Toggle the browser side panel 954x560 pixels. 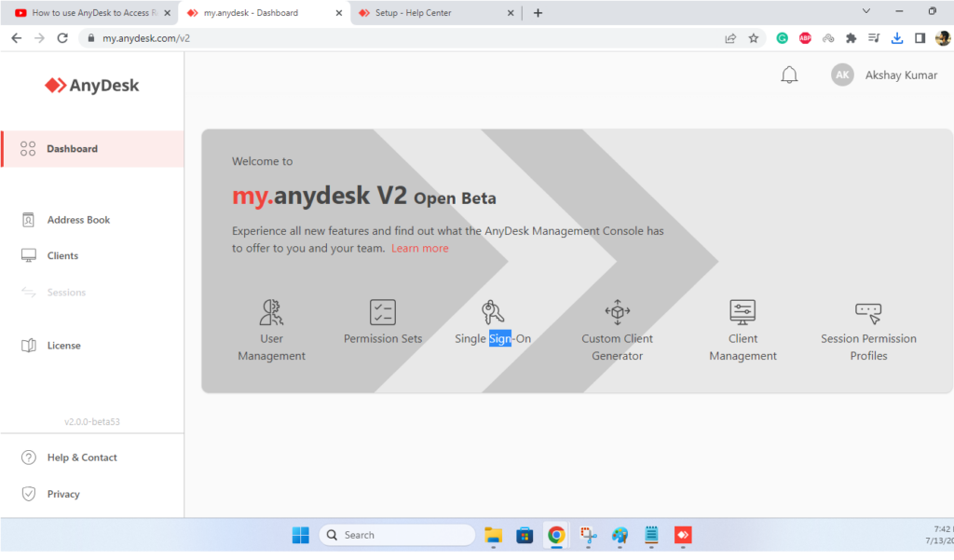(920, 38)
